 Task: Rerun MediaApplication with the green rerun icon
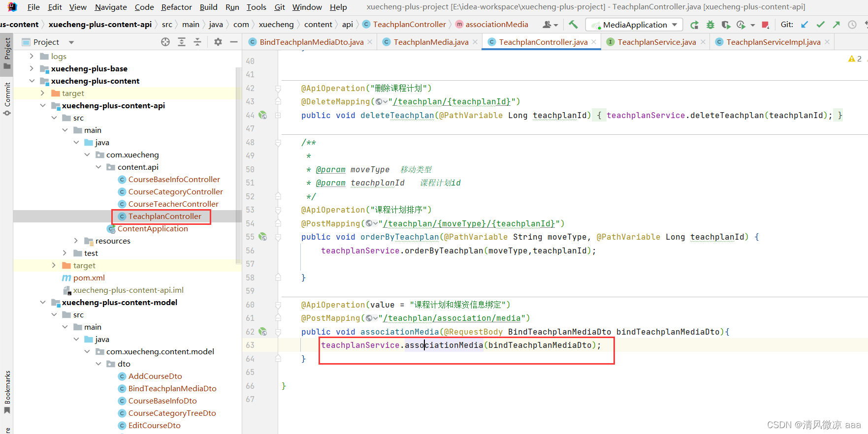coord(694,25)
